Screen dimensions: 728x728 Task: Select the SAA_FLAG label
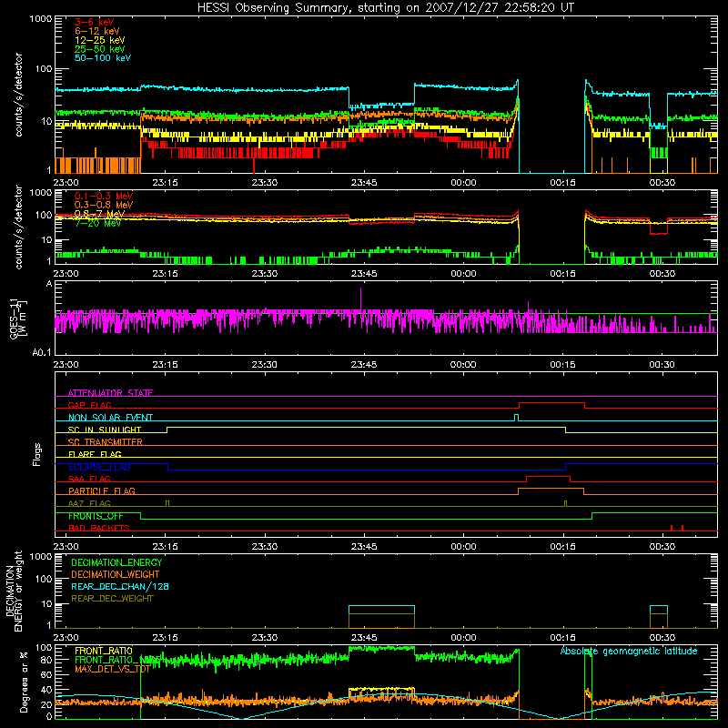pyautogui.click(x=89, y=479)
